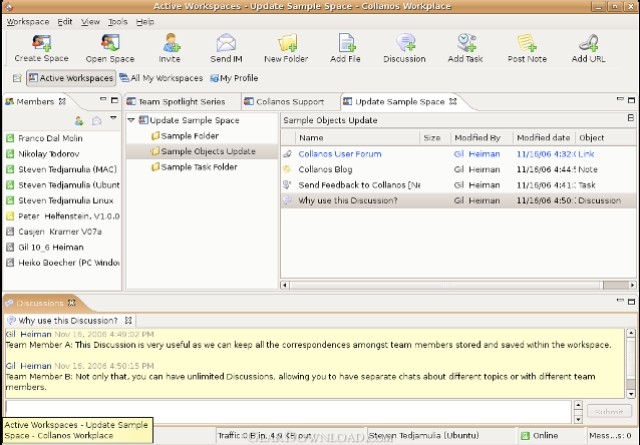This screenshot has width=640, height=445.
Task: Sort by the Modified By column header
Action: tap(481, 138)
